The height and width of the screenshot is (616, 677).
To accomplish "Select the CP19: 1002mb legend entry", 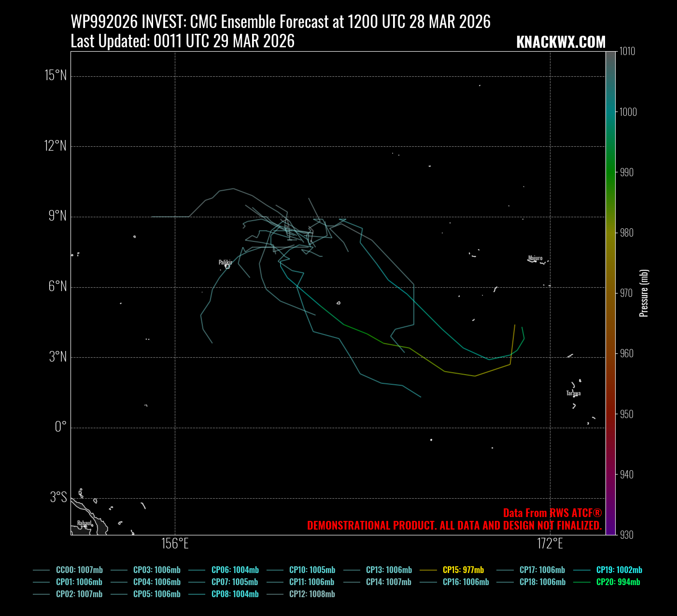I will pos(619,570).
